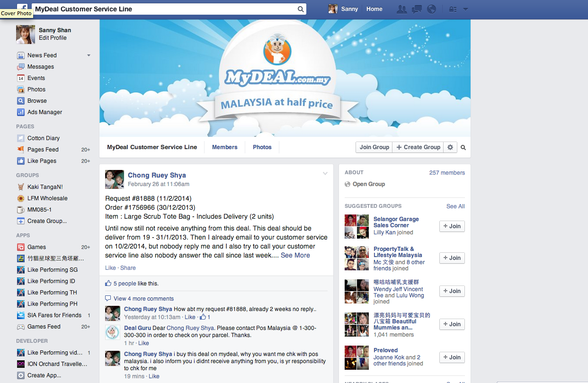This screenshot has height=383, width=588.
Task: Click the group search magnifier icon
Action: tap(463, 147)
